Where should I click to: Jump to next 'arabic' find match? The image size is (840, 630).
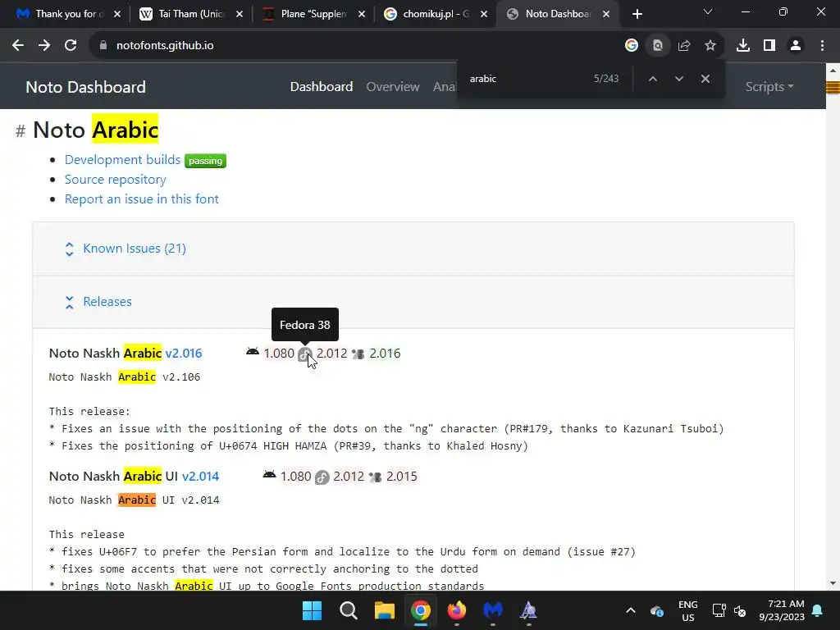pos(678,79)
